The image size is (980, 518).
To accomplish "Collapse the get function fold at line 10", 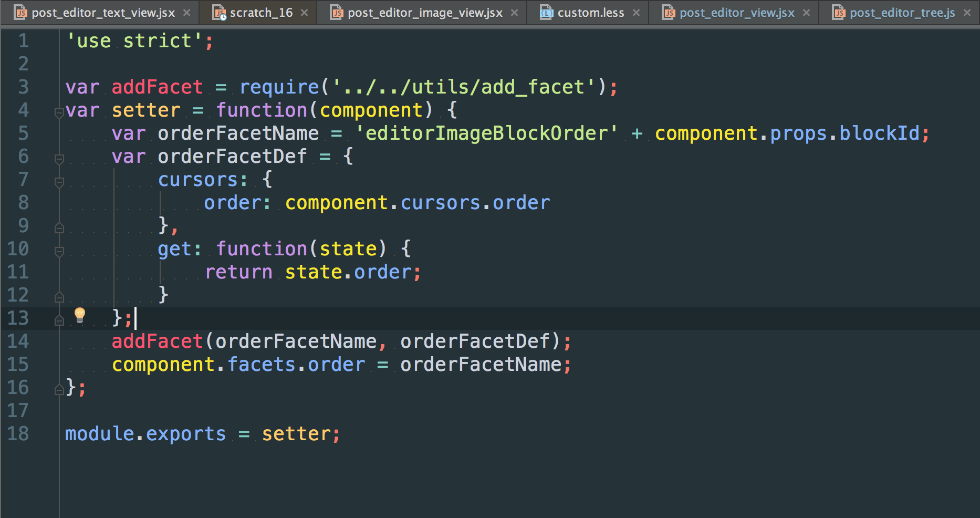I will coord(59,251).
